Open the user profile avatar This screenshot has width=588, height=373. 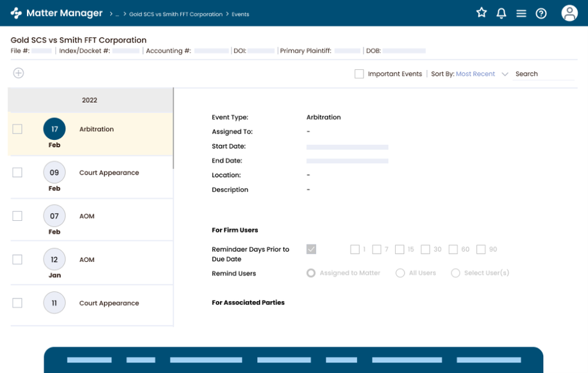[569, 13]
